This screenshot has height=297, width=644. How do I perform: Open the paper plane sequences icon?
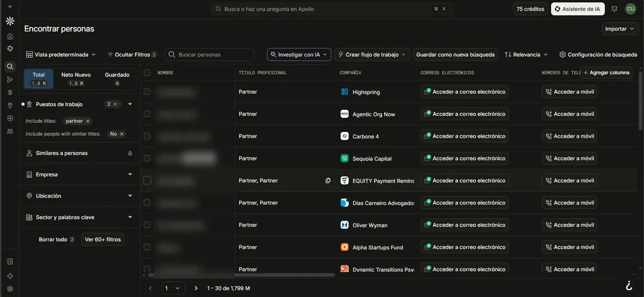pos(10,79)
